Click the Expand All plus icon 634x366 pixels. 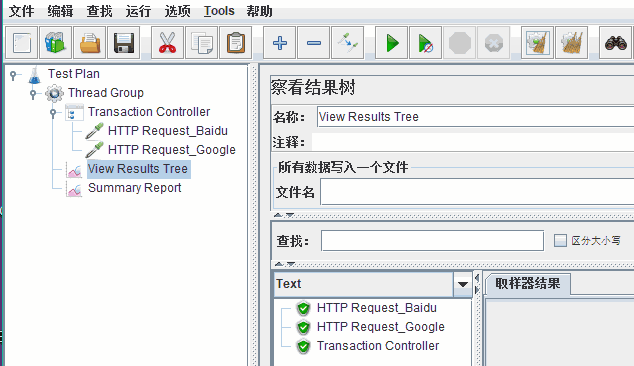280,43
